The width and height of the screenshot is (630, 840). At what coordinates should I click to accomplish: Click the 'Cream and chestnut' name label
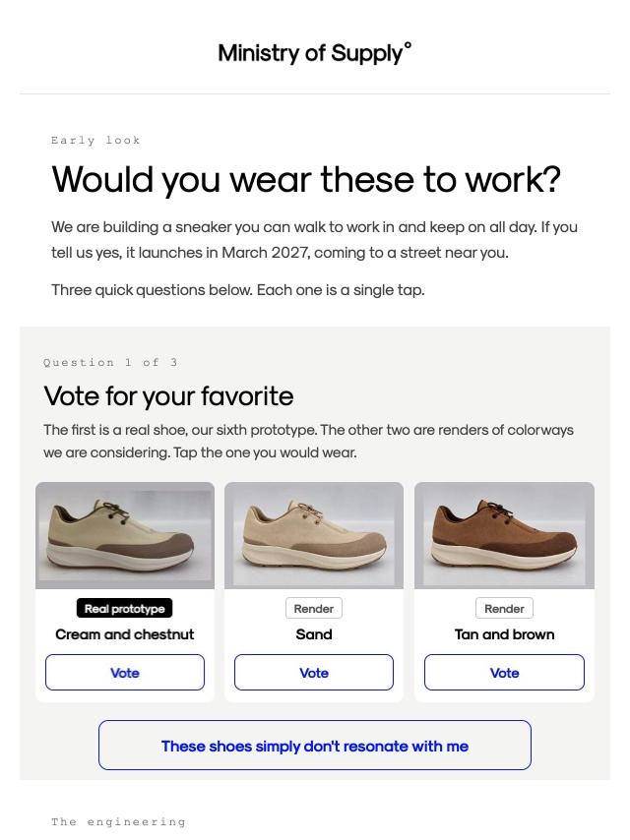coord(124,634)
